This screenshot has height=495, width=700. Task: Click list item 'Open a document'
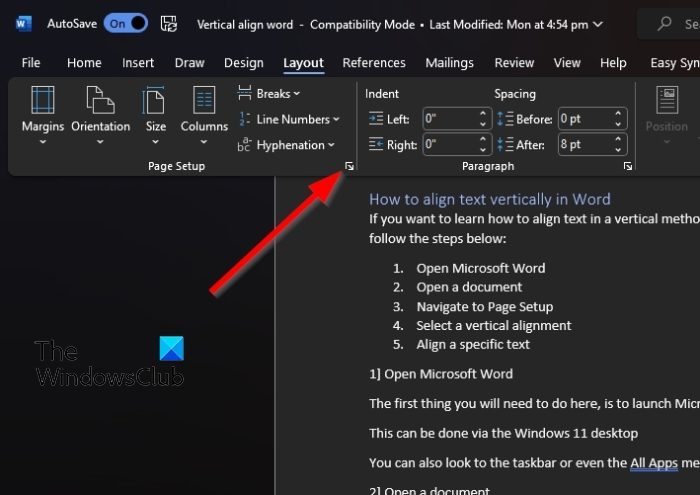469,287
